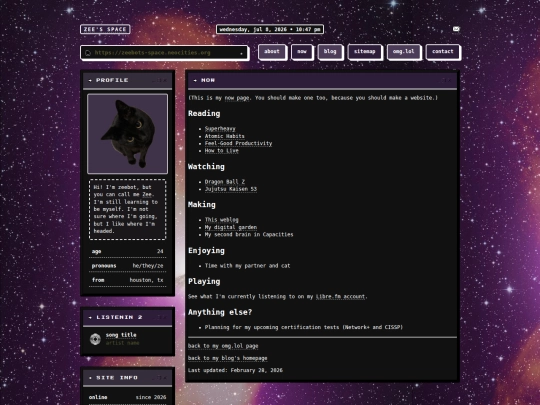Focus the neocities URL address field
The width and height of the screenshot is (540, 405).
(x=164, y=53)
